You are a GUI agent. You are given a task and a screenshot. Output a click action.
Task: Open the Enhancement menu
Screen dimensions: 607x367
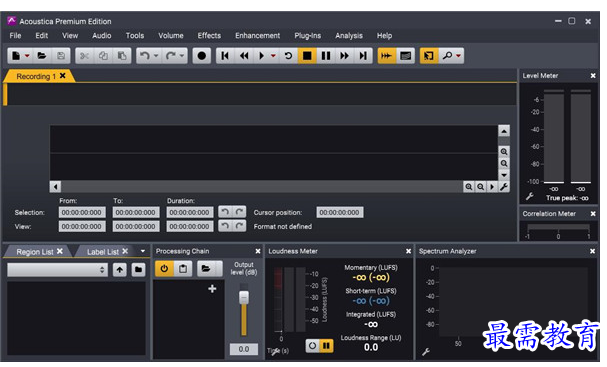257,36
